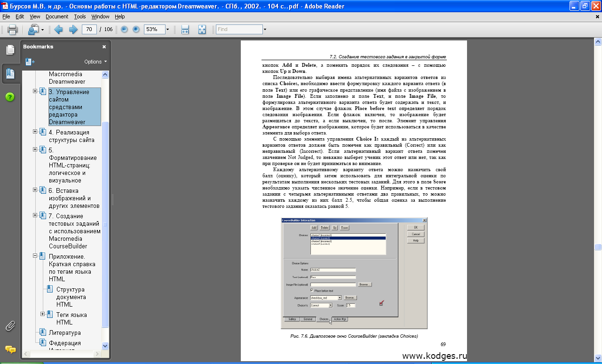Expand the 'Теги языка HTML' bookmark
Image resolution: width=602 pixels, height=364 pixels.
43,314
